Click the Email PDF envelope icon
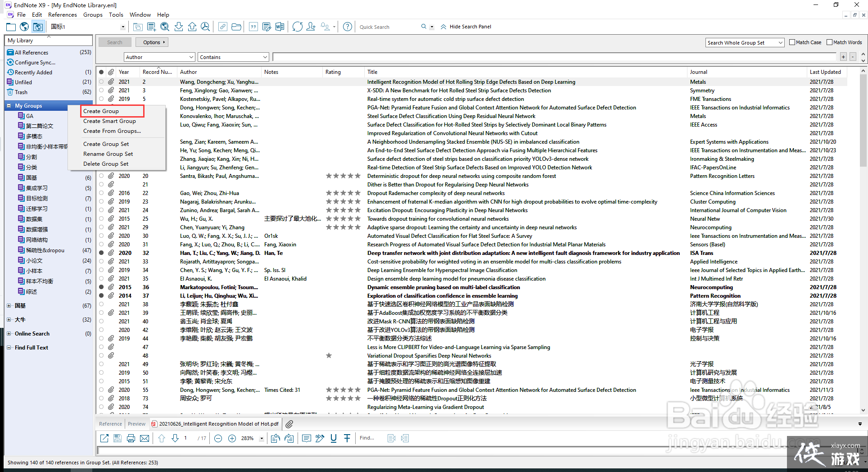Image resolution: width=868 pixels, height=472 pixels. pos(145,438)
